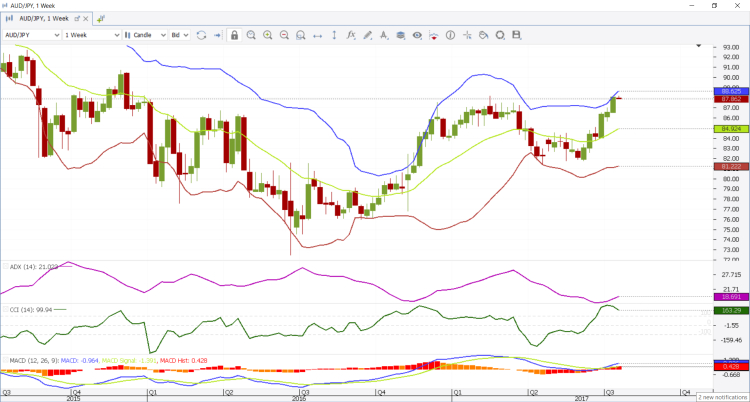The image size is (750, 402).
Task: Click the add new chart icon
Action: coord(100,19)
